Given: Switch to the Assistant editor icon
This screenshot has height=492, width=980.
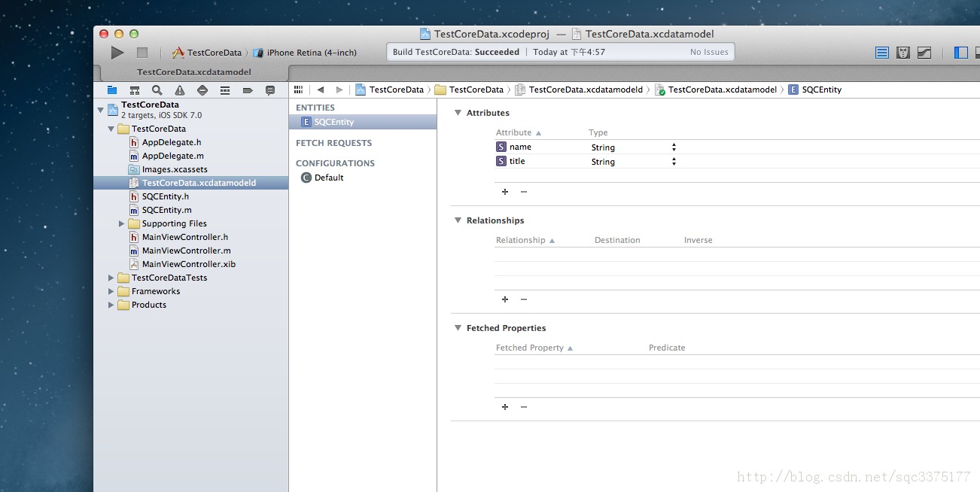Looking at the screenshot, I should 903,53.
